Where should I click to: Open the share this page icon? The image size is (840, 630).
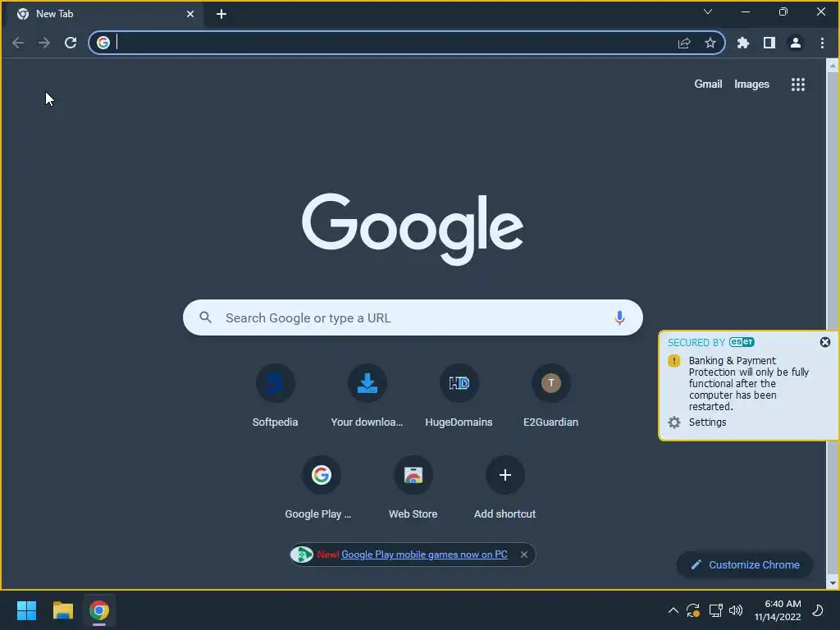coord(684,43)
